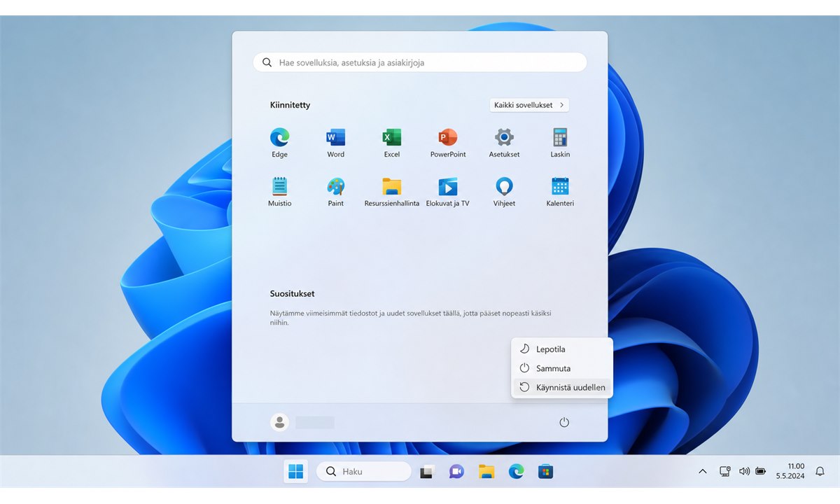The image size is (840, 504).
Task: Click the Windows Start button on taskbar
Action: 296,472
